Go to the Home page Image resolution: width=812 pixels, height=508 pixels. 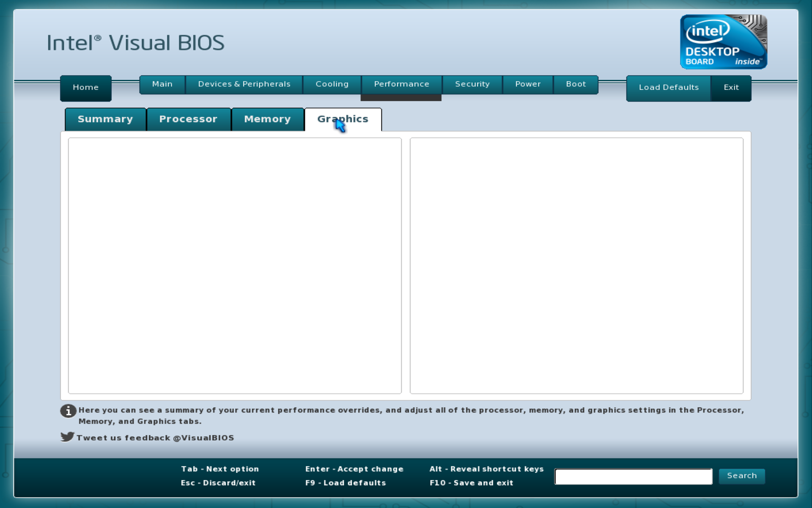coord(86,88)
